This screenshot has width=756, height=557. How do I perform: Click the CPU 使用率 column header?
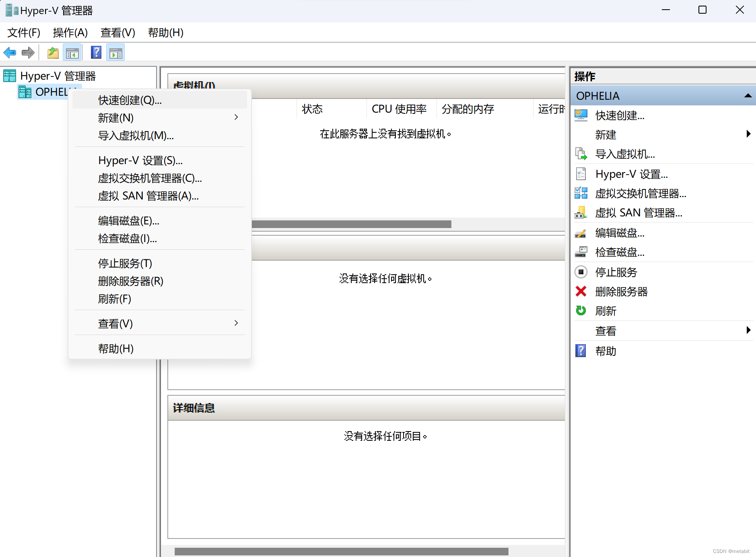pyautogui.click(x=401, y=109)
